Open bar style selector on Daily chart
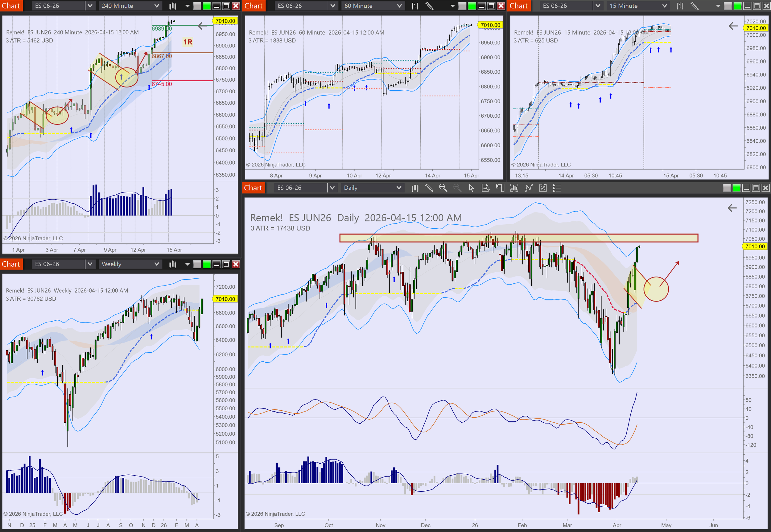The image size is (771, 532). (x=415, y=188)
